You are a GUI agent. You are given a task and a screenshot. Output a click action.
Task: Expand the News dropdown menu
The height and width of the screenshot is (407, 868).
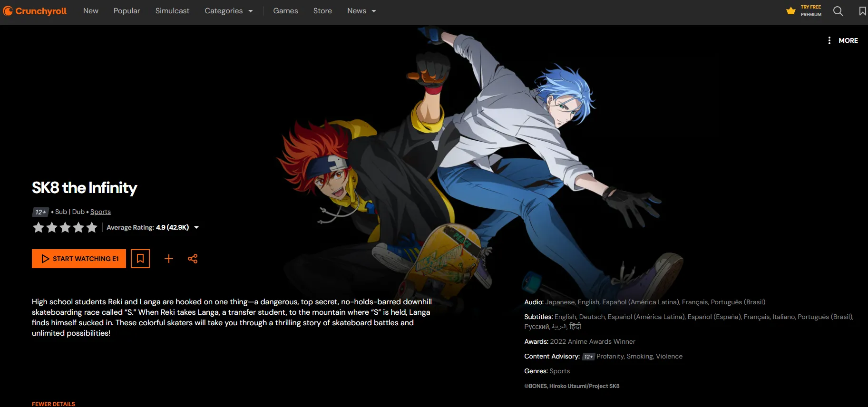[361, 11]
